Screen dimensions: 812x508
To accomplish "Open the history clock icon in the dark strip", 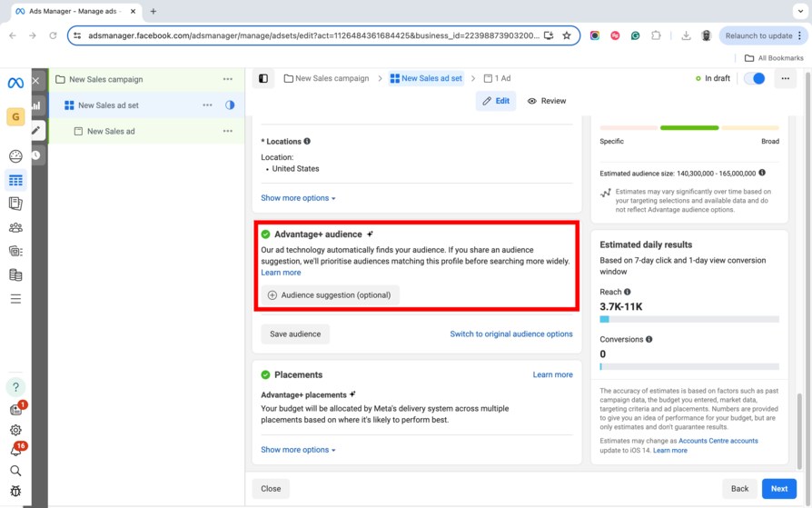I will 35,155.
